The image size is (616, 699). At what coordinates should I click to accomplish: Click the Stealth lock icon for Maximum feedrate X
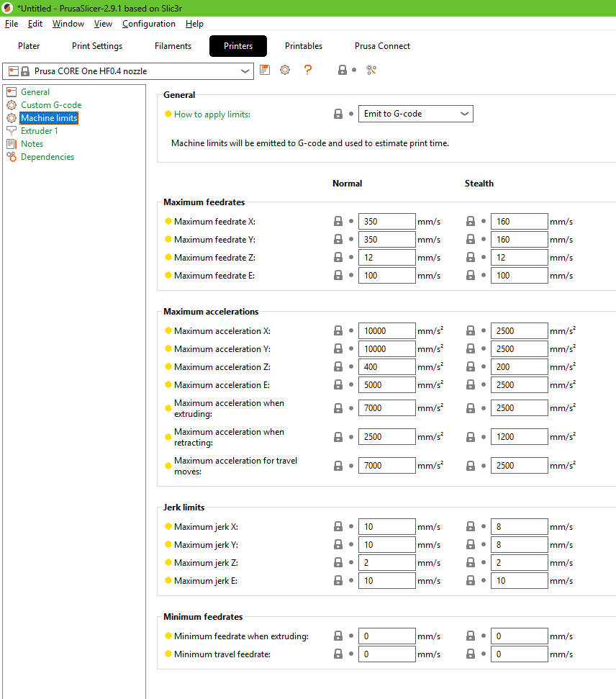click(x=471, y=222)
